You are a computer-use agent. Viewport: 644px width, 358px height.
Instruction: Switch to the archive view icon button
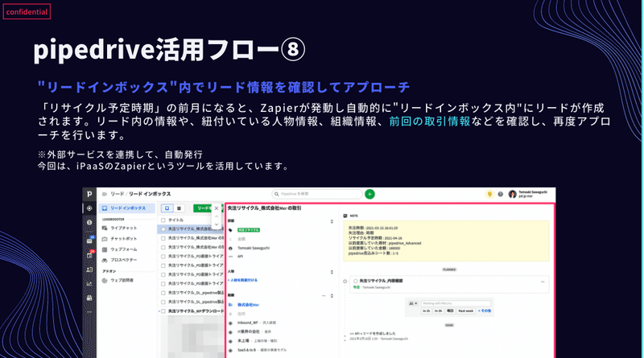point(179,208)
